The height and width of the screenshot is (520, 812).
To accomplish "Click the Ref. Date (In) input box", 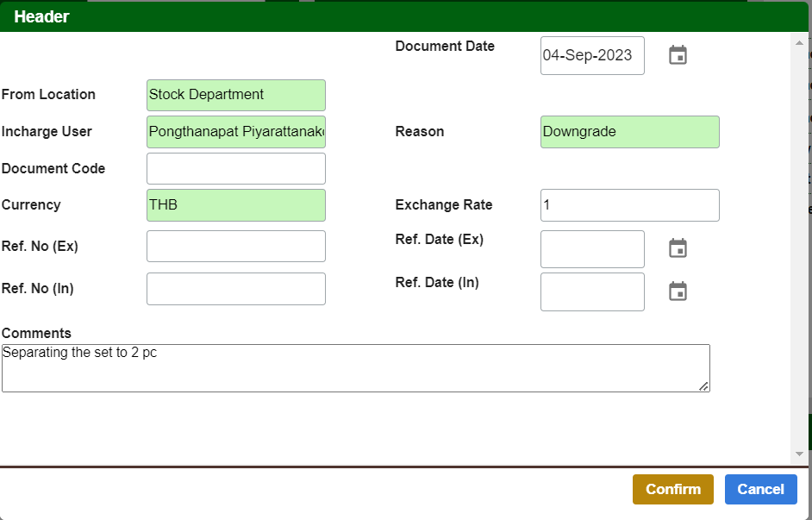I will click(592, 291).
